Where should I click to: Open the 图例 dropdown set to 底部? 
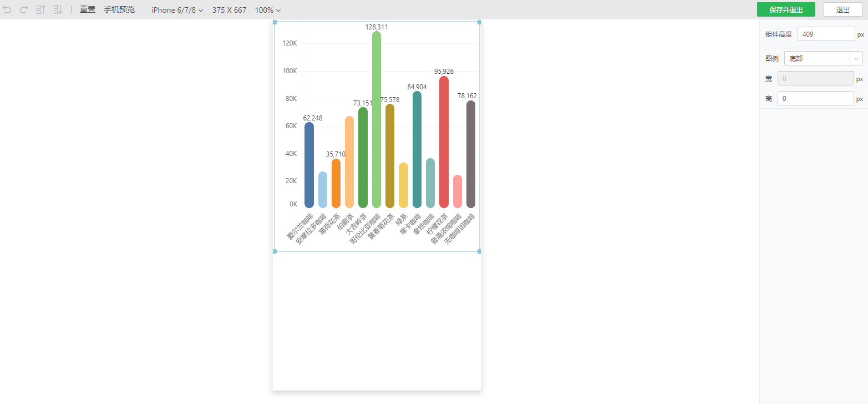pyautogui.click(x=823, y=58)
